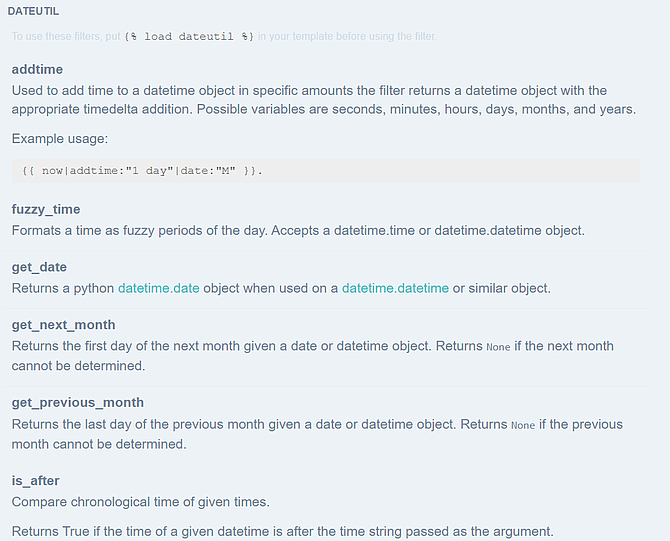Click the DATEUTIL section heading
The width and height of the screenshot is (670, 541).
tap(33, 12)
